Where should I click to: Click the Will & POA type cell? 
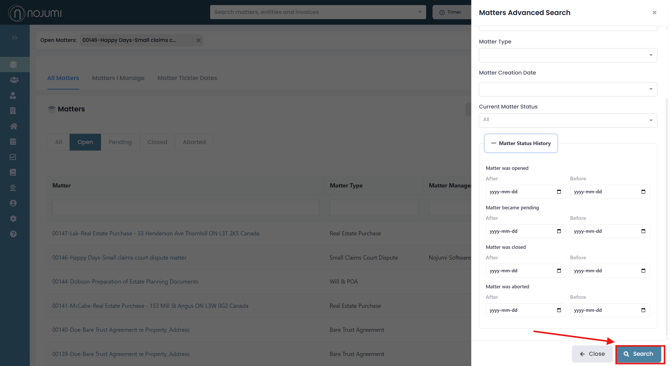point(344,281)
